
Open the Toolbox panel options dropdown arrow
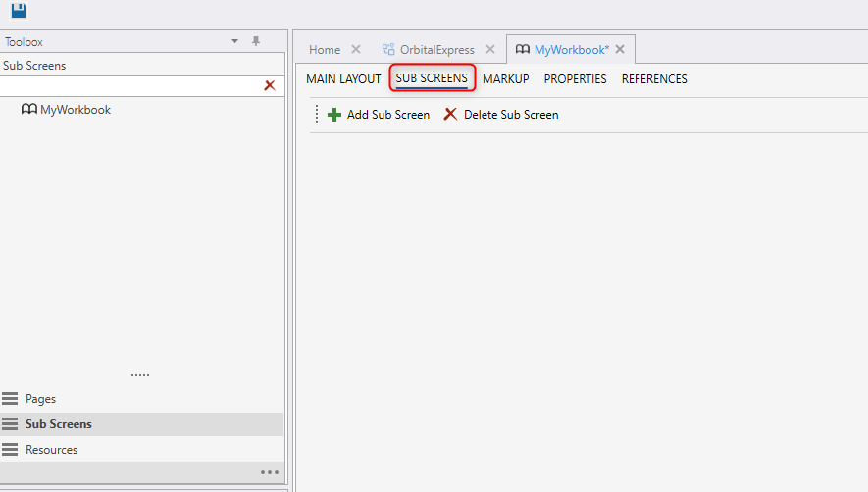coord(234,41)
